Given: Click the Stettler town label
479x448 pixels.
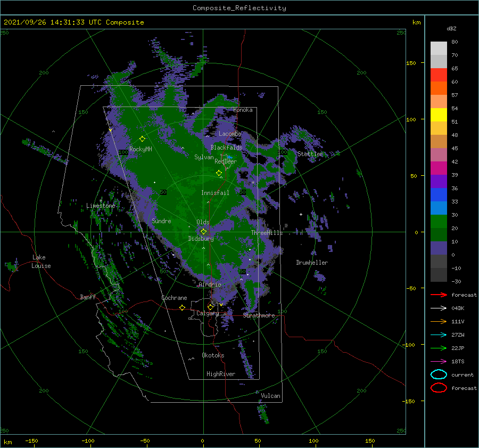Looking at the screenshot, I should click(x=310, y=154).
